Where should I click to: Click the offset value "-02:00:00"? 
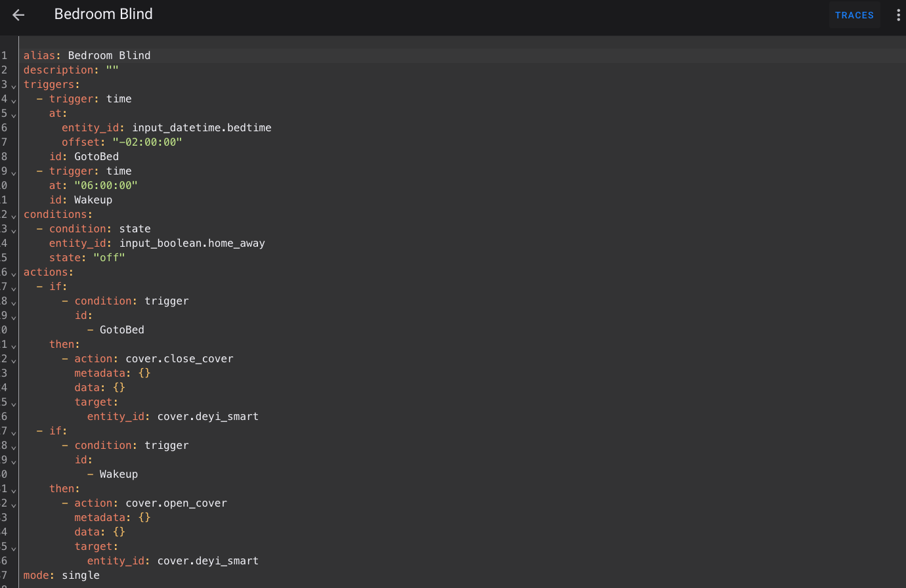point(147,142)
